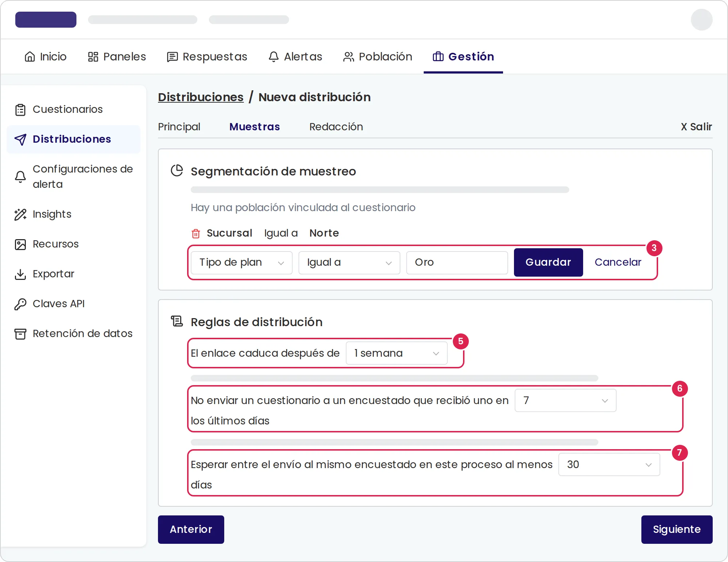Viewport: 728px width, 562px height.
Task: Select the Muestras tab
Action: click(255, 127)
